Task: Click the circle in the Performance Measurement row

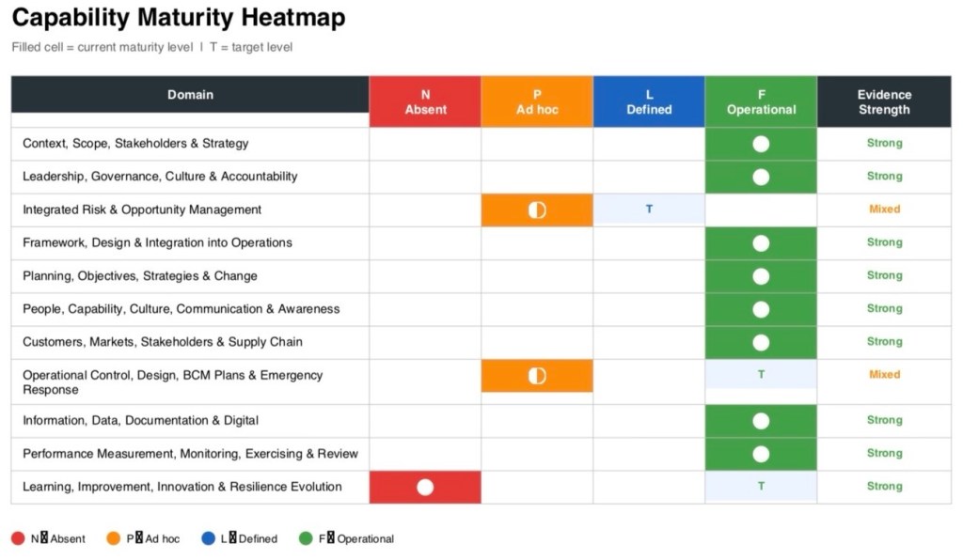Action: tap(761, 454)
